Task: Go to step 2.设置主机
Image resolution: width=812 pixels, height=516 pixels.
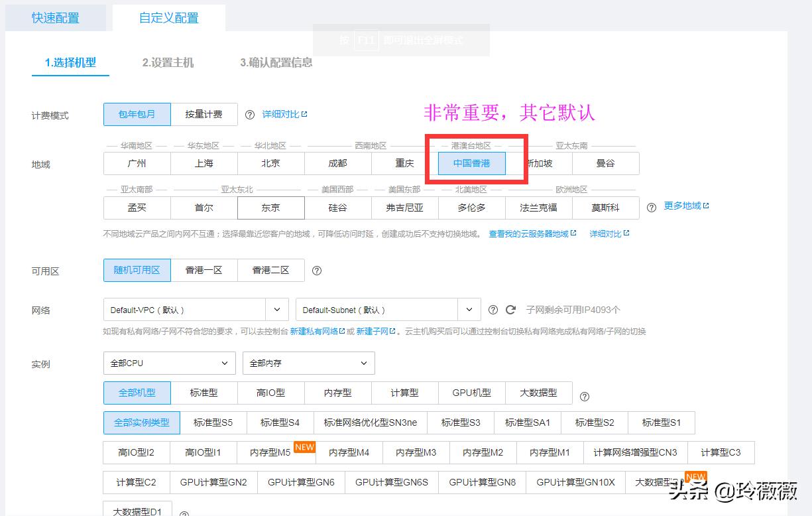Action: point(168,64)
